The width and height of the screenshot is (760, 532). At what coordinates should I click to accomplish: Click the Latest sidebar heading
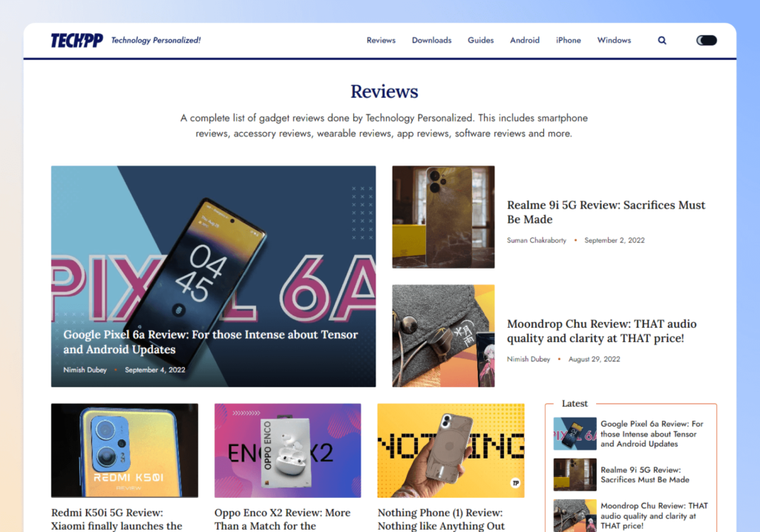574,403
